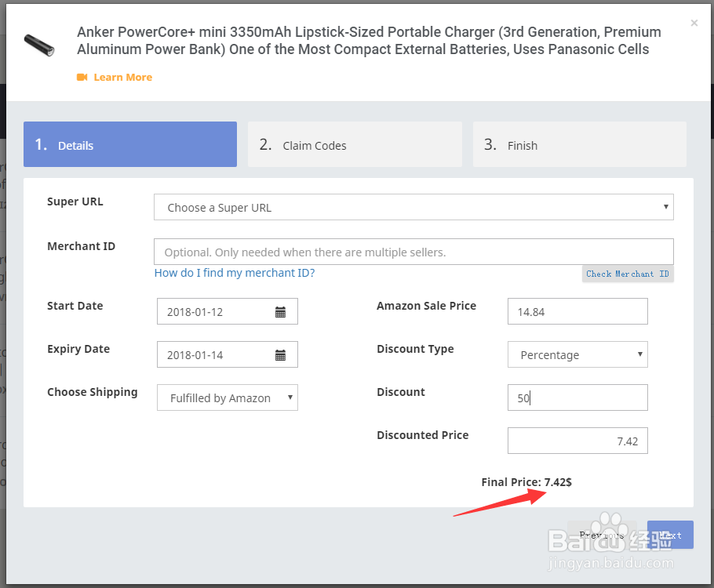Click the Super URL label

tap(75, 201)
